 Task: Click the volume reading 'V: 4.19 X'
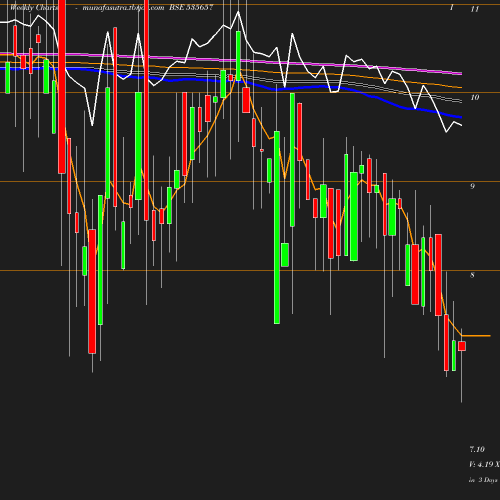(484, 464)
